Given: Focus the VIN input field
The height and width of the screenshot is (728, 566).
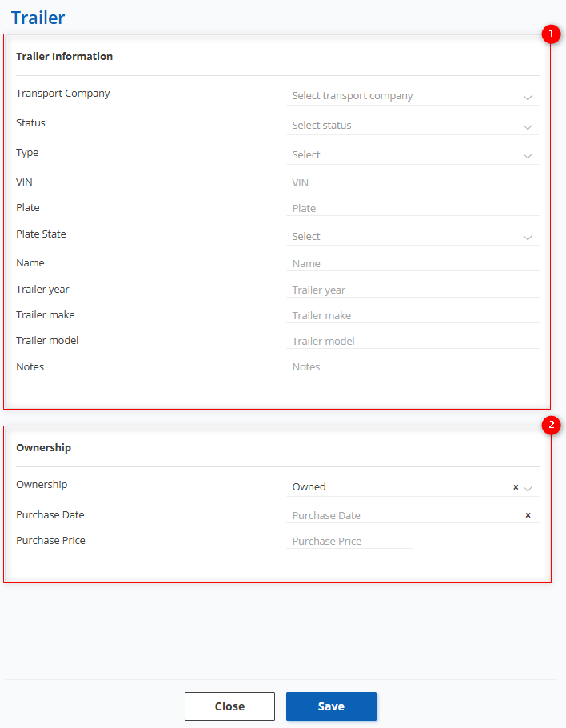Looking at the screenshot, I should 412,183.
